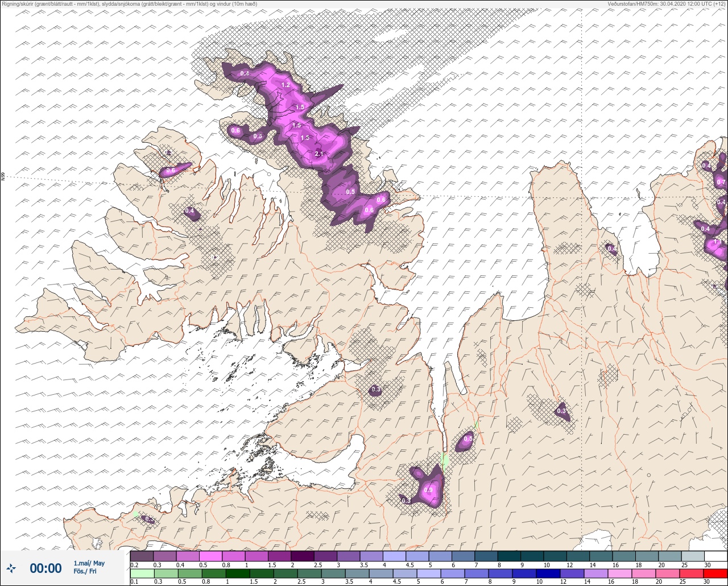This screenshot has height=586, width=728.
Task: Click the '1.maí/ May' date label
Action: coord(89,563)
